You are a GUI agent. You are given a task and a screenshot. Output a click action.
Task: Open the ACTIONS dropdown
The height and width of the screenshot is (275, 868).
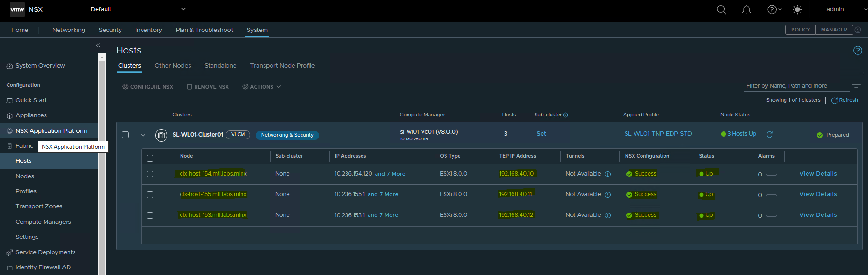(x=262, y=87)
